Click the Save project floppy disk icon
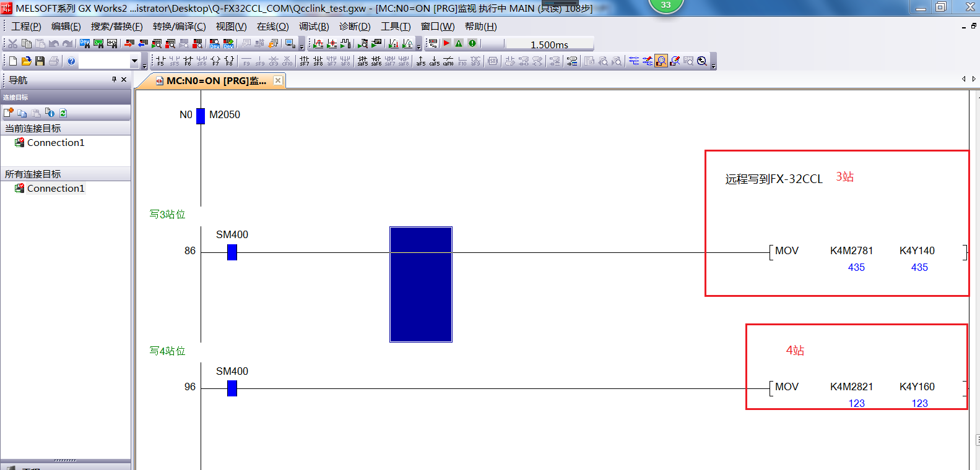Viewport: 980px width, 470px height. (40, 61)
